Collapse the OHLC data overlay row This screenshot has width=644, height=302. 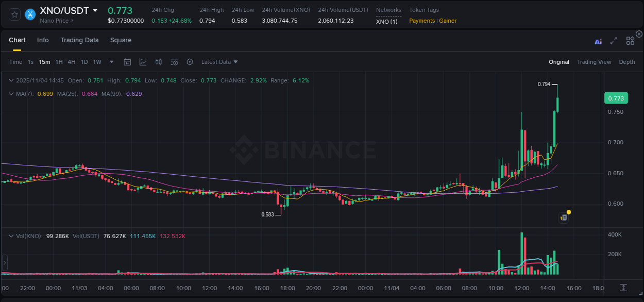pyautogui.click(x=11, y=80)
